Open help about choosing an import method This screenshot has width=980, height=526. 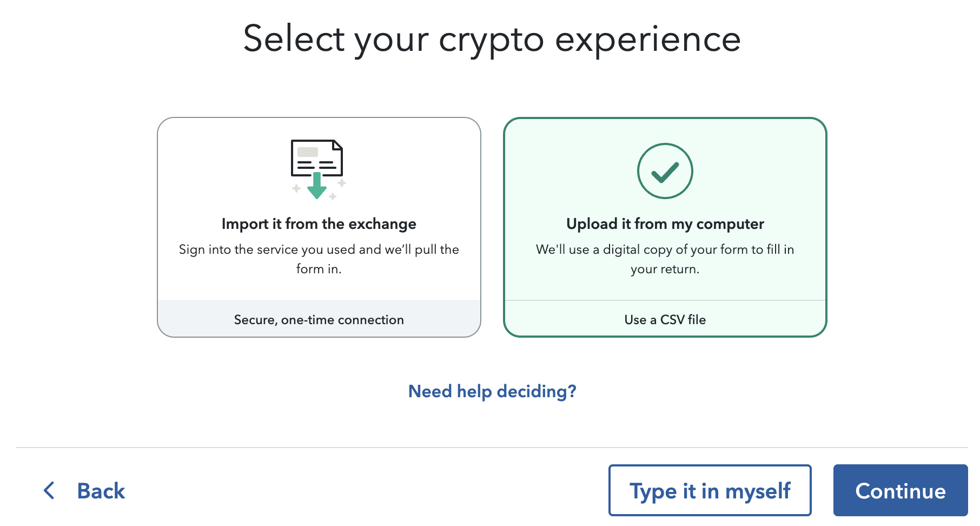pos(492,391)
